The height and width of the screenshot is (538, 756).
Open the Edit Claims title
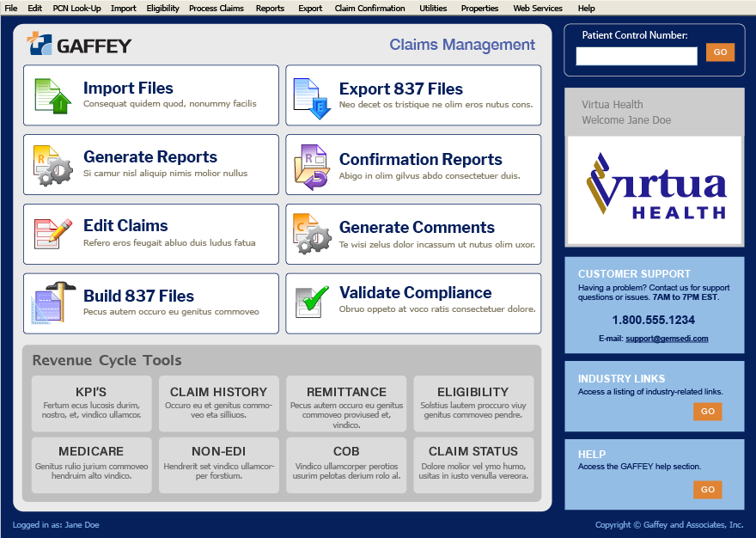point(125,225)
